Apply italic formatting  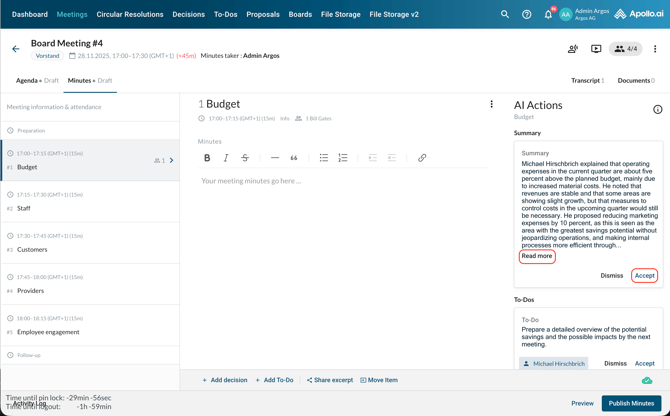226,158
